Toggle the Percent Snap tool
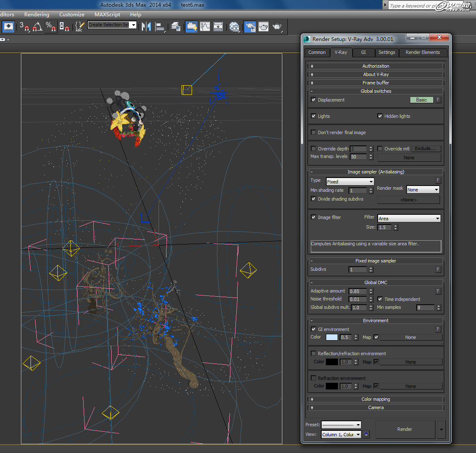 tap(51, 27)
